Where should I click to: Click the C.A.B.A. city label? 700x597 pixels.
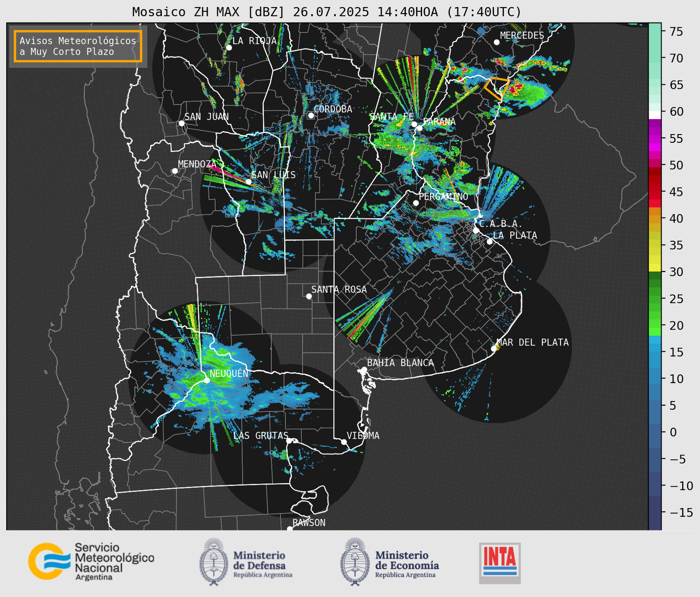[501, 224]
